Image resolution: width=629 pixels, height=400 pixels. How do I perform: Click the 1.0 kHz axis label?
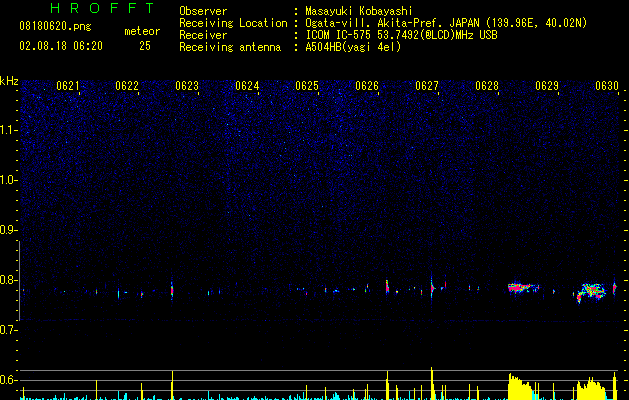(x=9, y=180)
